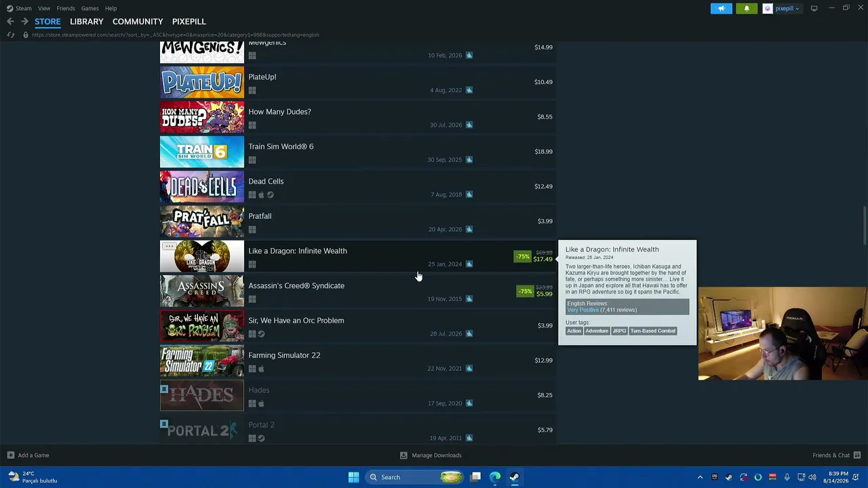Viewport: 868px width, 488px height.
Task: Open Friends & Chat
Action: pos(837,455)
